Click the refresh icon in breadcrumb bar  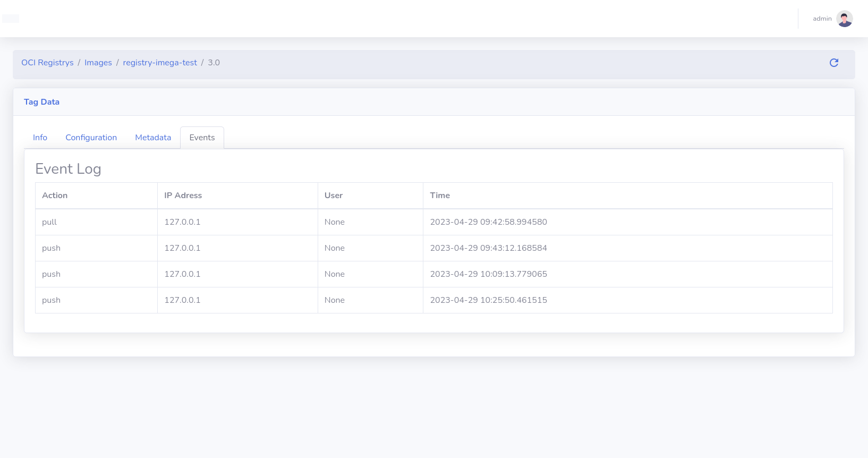coord(834,63)
